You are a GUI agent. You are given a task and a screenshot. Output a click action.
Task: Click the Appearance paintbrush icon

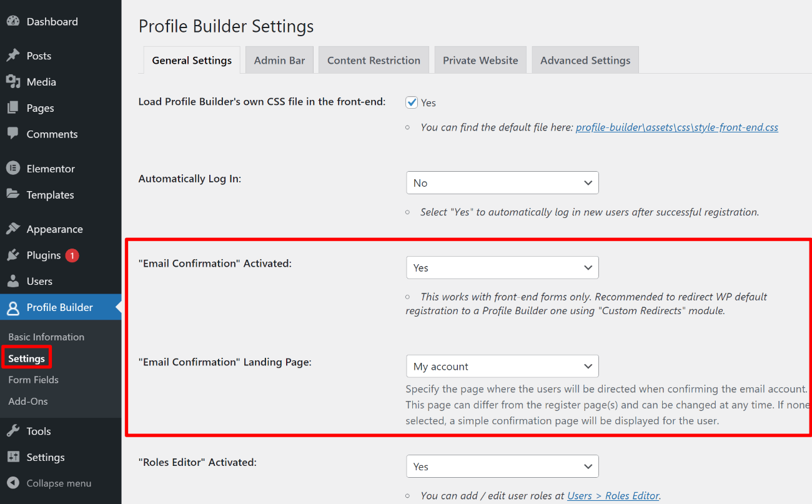point(13,229)
